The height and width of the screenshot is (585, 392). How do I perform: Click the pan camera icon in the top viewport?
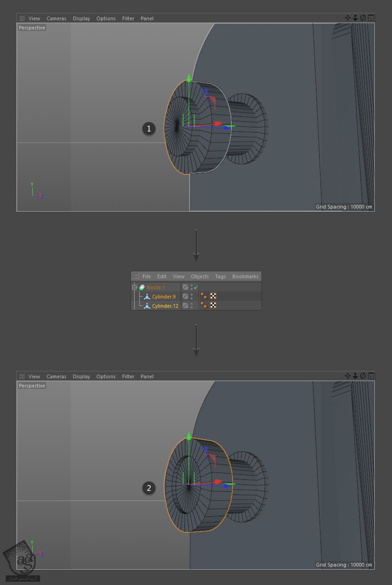(348, 18)
